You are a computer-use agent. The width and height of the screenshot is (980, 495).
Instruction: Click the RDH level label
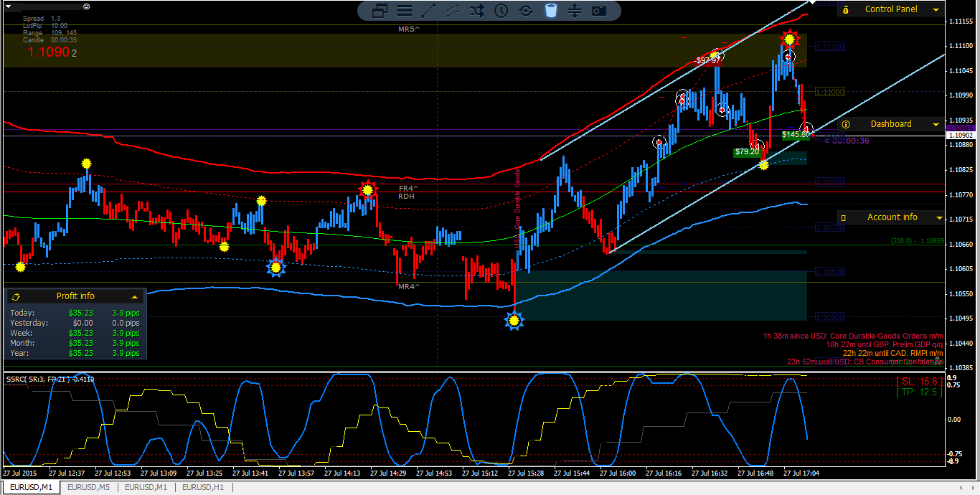click(x=406, y=197)
